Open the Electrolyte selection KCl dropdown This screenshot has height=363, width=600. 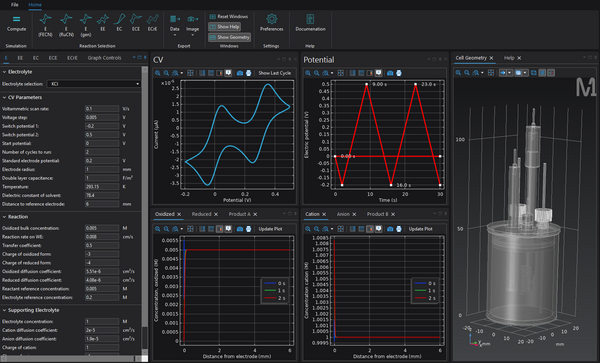coord(93,84)
